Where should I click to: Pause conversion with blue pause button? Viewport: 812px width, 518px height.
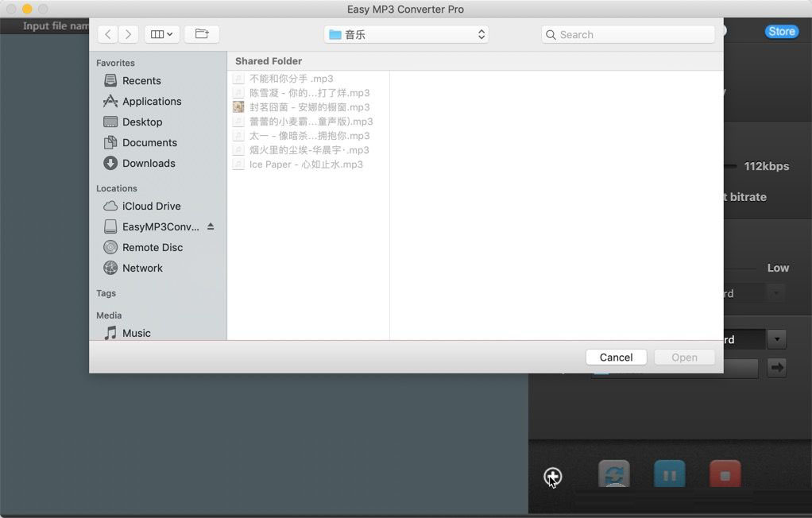point(670,474)
